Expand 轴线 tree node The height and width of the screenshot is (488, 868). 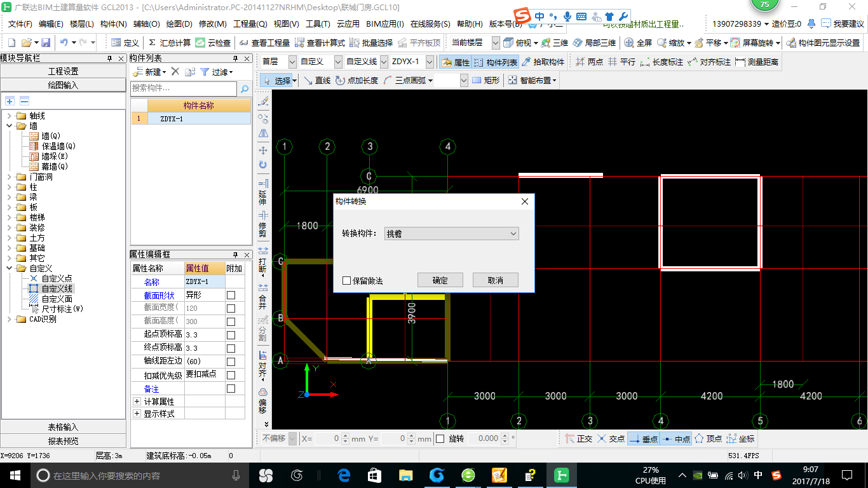coord(9,116)
